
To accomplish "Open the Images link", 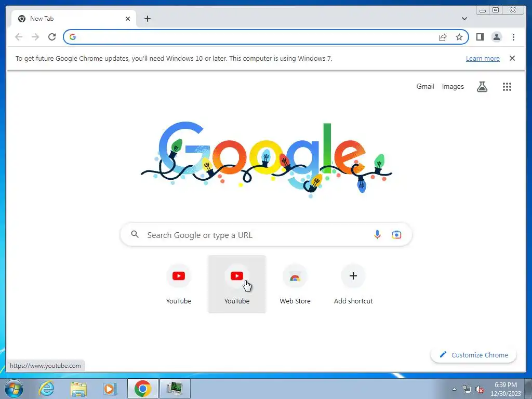I will click(453, 87).
